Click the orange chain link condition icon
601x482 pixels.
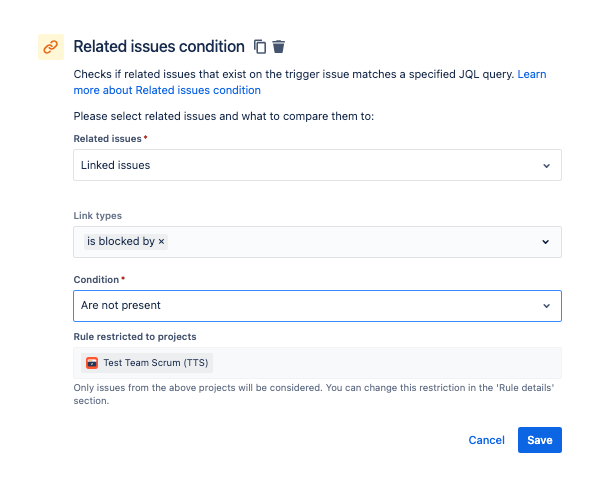point(51,47)
